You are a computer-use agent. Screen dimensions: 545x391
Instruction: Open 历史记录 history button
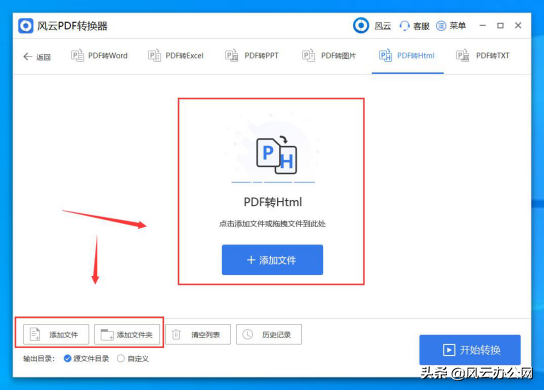coord(269,335)
